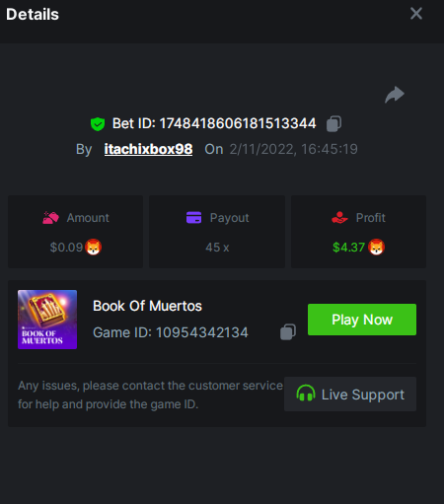
Task: Click the Shiba coin beside $4.37
Action: pos(376,248)
